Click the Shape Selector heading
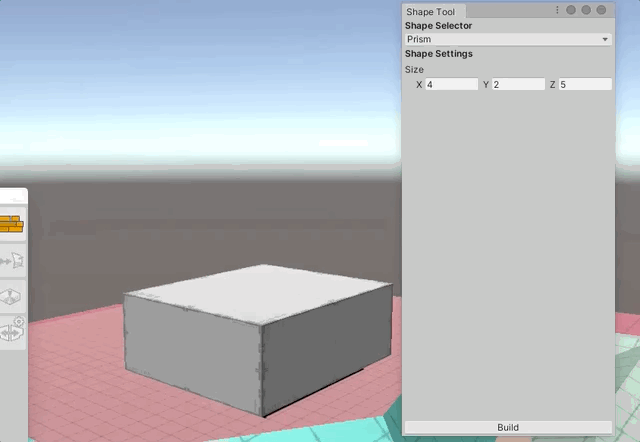This screenshot has width=640, height=442. coord(438,26)
